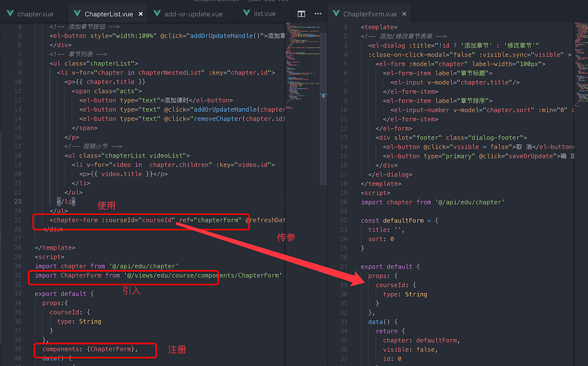588x366 pixels.
Task: Click the split editor icon
Action: 301,14
